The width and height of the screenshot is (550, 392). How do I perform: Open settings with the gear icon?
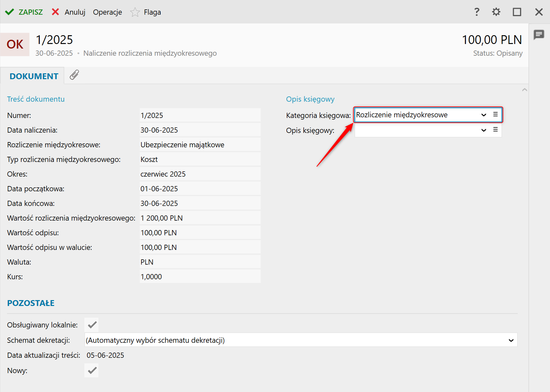pyautogui.click(x=496, y=12)
